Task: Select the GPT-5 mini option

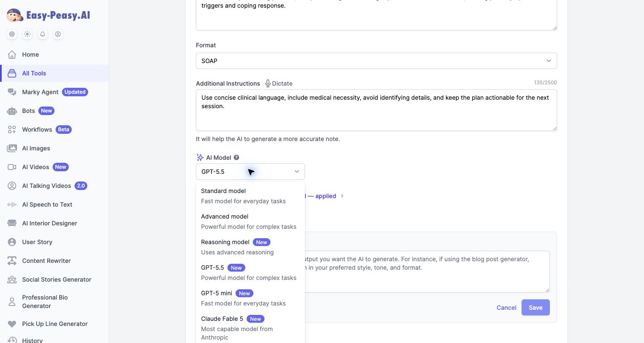Action: click(250, 298)
